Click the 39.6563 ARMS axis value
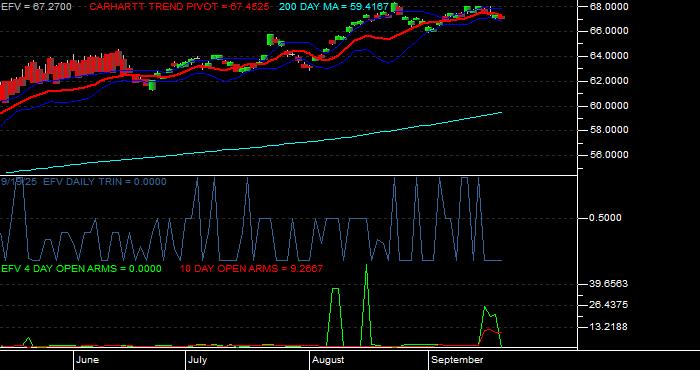Image resolution: width=700 pixels, height=370 pixels. [609, 284]
